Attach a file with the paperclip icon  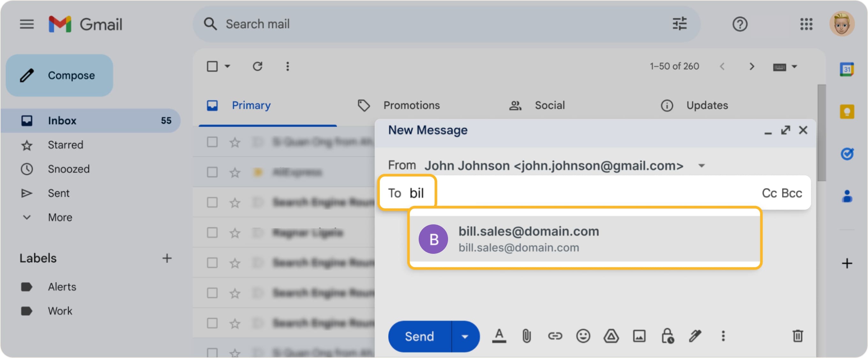tap(527, 336)
